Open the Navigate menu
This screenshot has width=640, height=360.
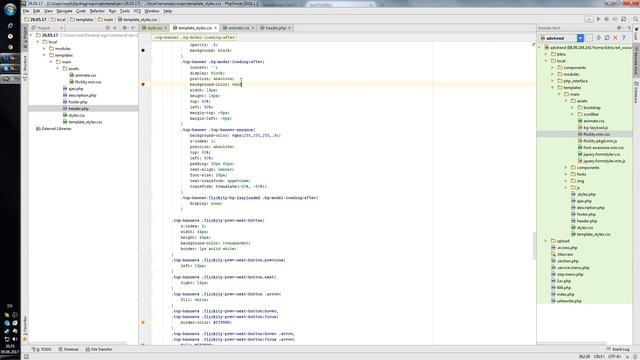pyautogui.click(x=64, y=11)
